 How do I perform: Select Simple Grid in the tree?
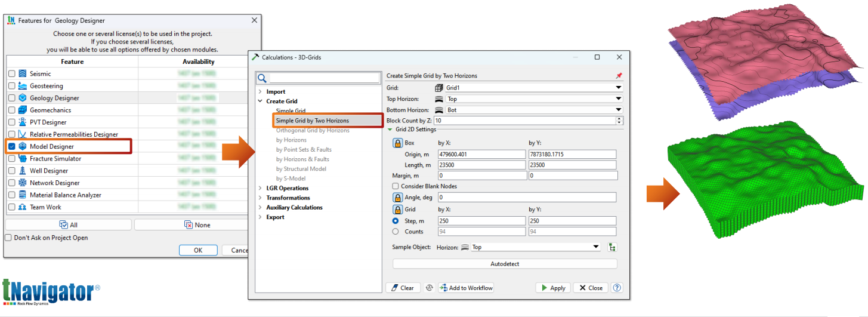pyautogui.click(x=291, y=111)
